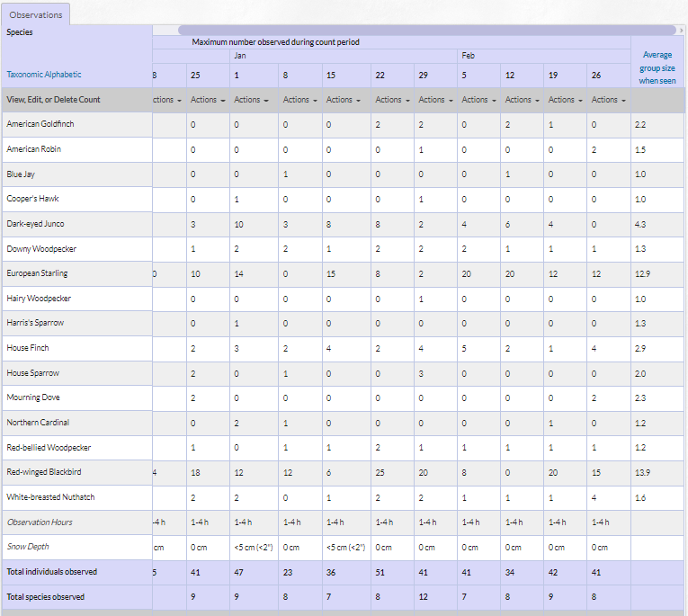Click White-breasted Nuthatch count 4 for Feb 26

(x=594, y=497)
